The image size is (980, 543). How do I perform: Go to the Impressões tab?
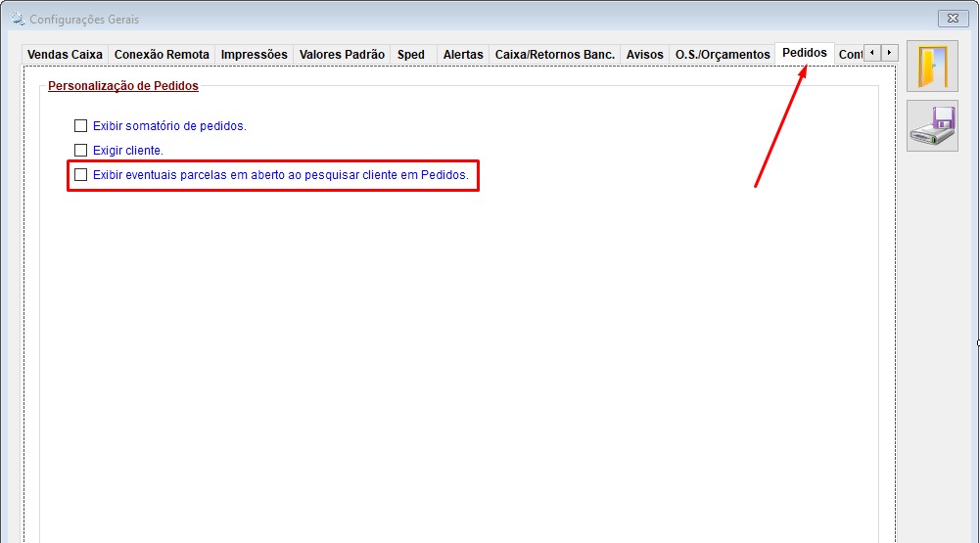click(254, 55)
